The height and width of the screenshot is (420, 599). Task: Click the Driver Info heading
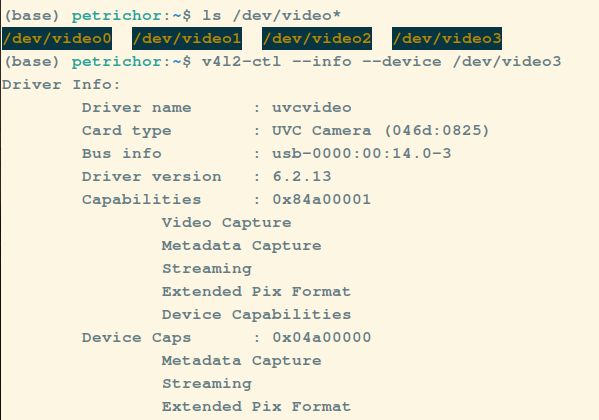(x=61, y=84)
